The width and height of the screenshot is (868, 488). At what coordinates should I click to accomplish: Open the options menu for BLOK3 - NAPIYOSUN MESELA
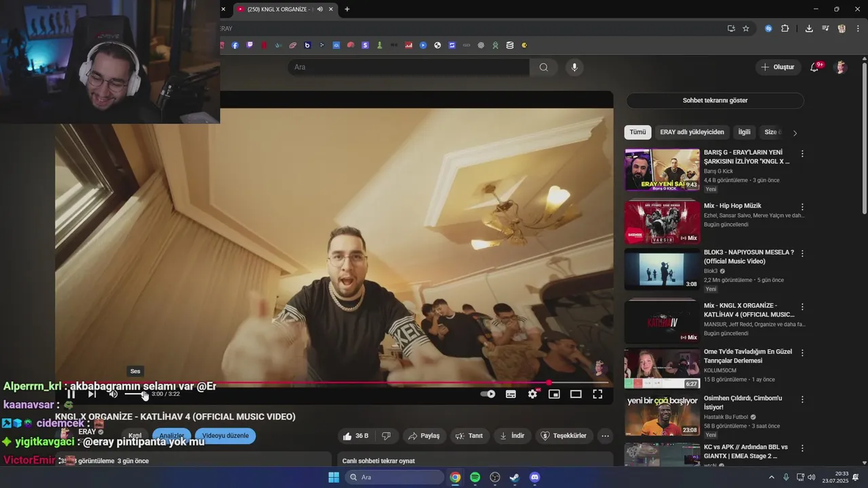(x=802, y=253)
